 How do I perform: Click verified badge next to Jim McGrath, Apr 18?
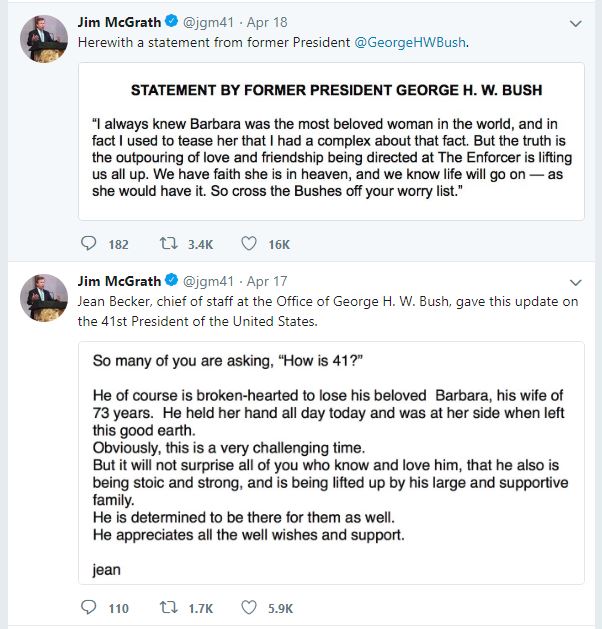point(172,21)
